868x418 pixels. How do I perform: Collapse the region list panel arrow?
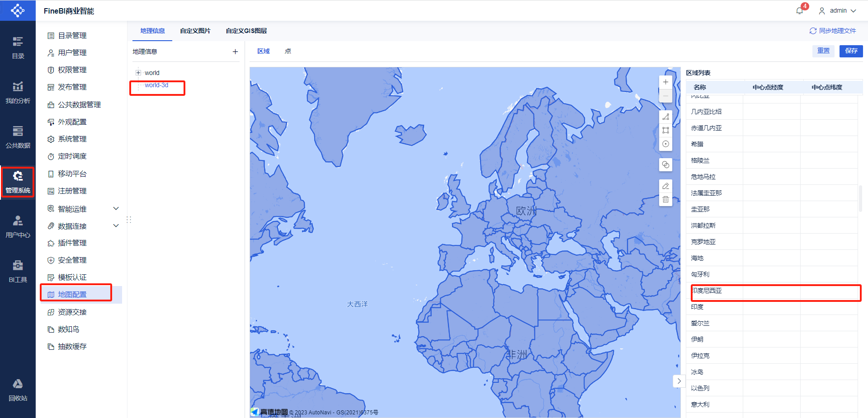(679, 381)
